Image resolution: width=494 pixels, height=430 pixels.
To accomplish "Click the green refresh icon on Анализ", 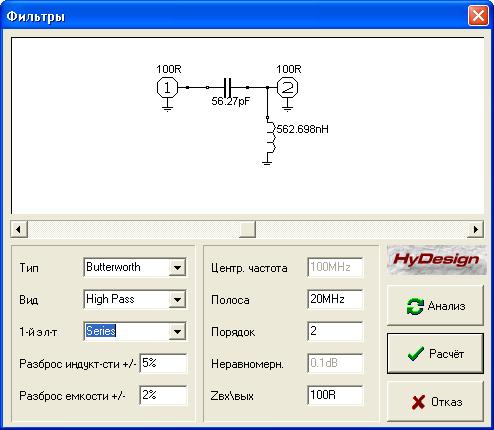I will (x=415, y=306).
